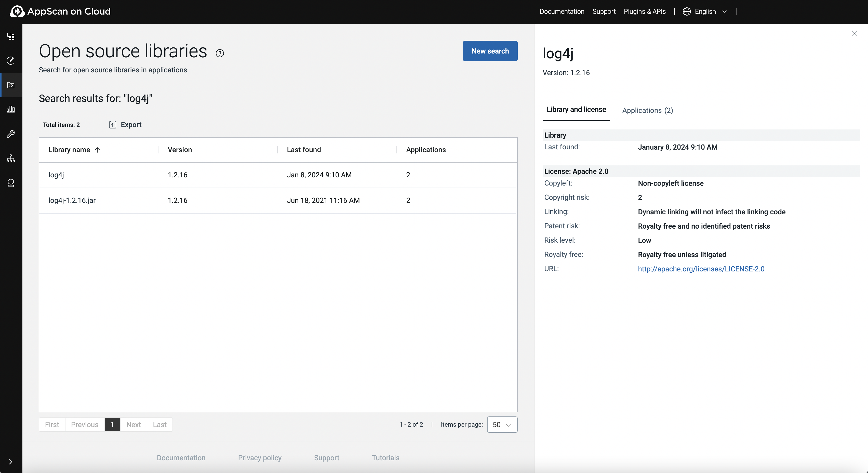
Task: Click the January 8, 2024 9:10 AM value
Action: [x=678, y=147]
